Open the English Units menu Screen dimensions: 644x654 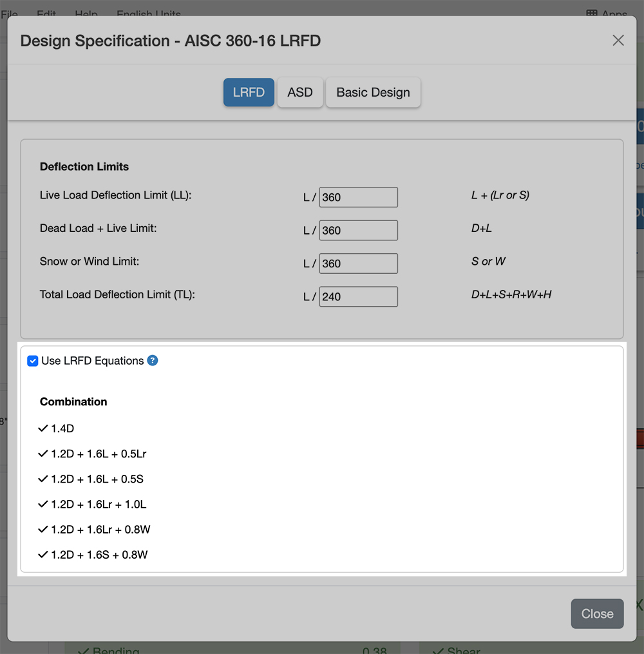[x=149, y=14]
